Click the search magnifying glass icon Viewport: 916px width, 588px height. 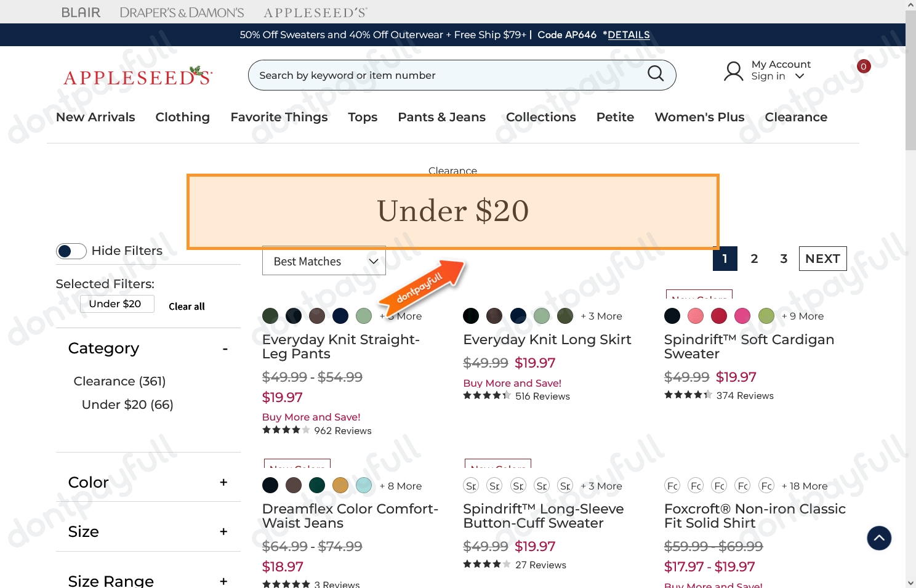(656, 74)
